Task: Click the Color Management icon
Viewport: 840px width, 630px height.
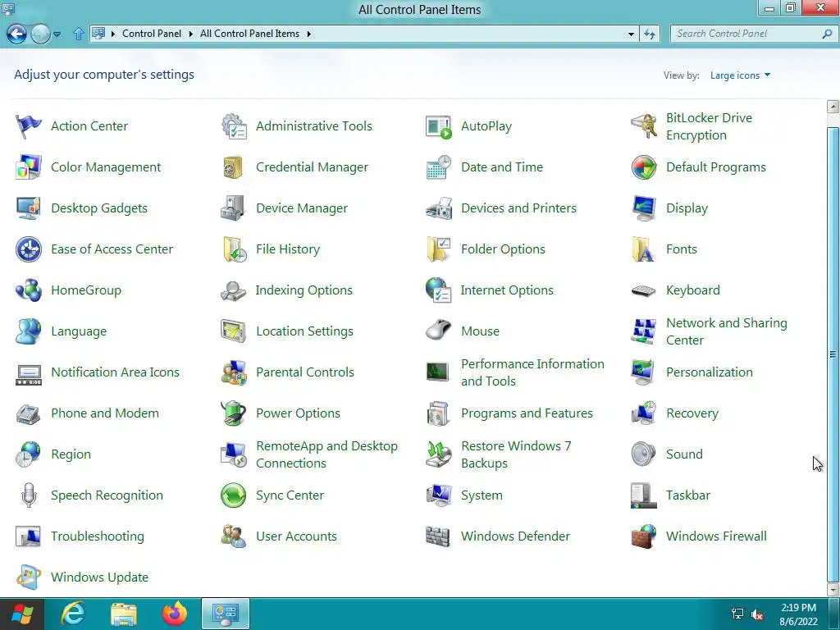Action: point(29,167)
